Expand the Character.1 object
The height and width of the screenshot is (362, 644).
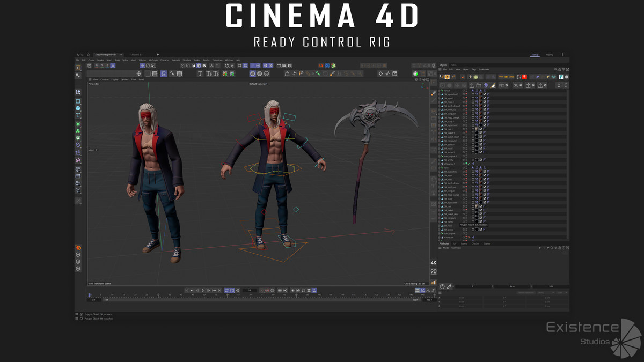click(x=439, y=164)
